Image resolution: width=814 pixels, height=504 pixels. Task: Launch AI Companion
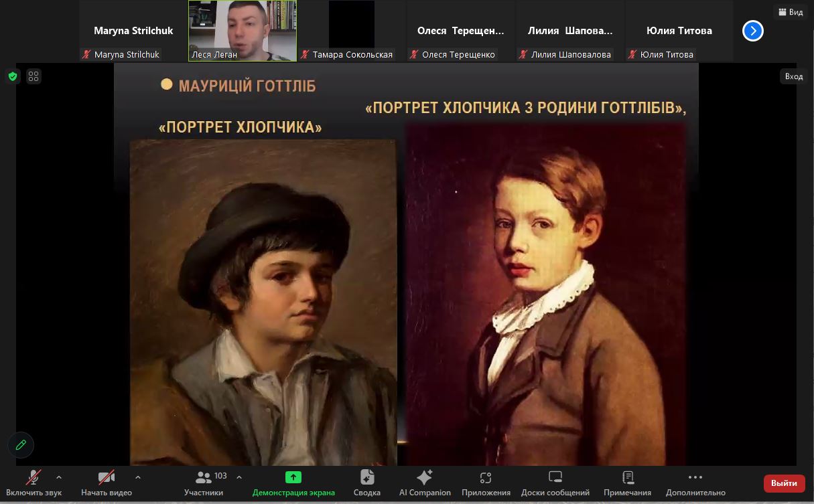point(425,483)
